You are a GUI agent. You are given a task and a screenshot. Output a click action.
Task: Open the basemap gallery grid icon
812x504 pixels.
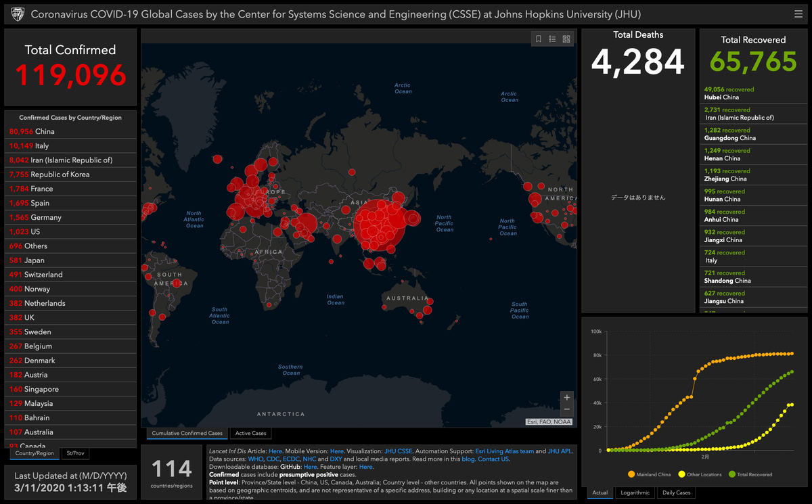click(566, 39)
